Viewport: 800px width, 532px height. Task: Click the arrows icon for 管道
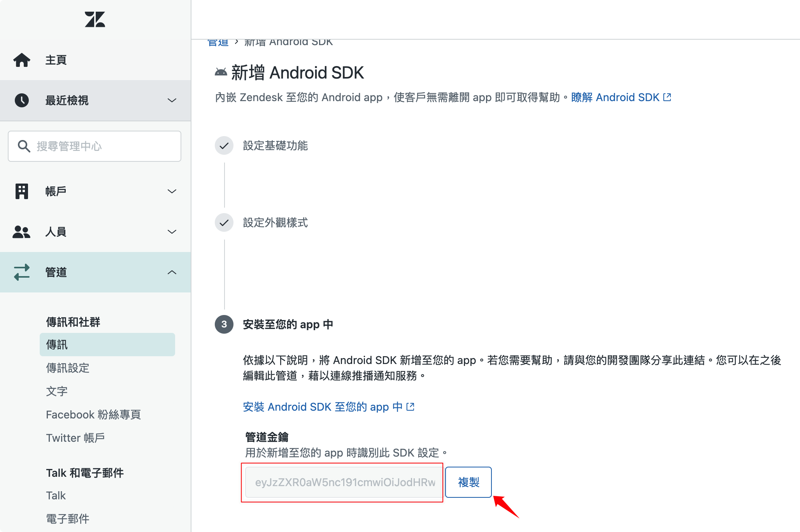point(22,272)
